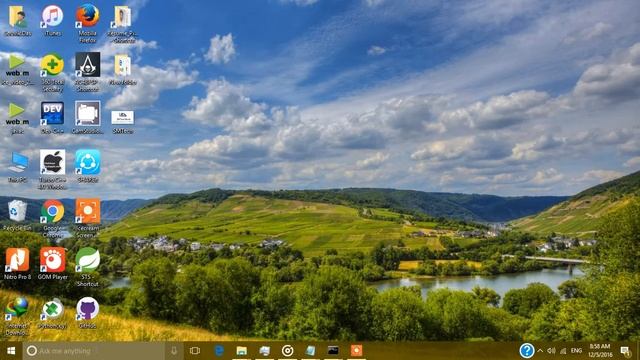Select the user folder with person icon
The image size is (640, 360).
click(x=18, y=20)
